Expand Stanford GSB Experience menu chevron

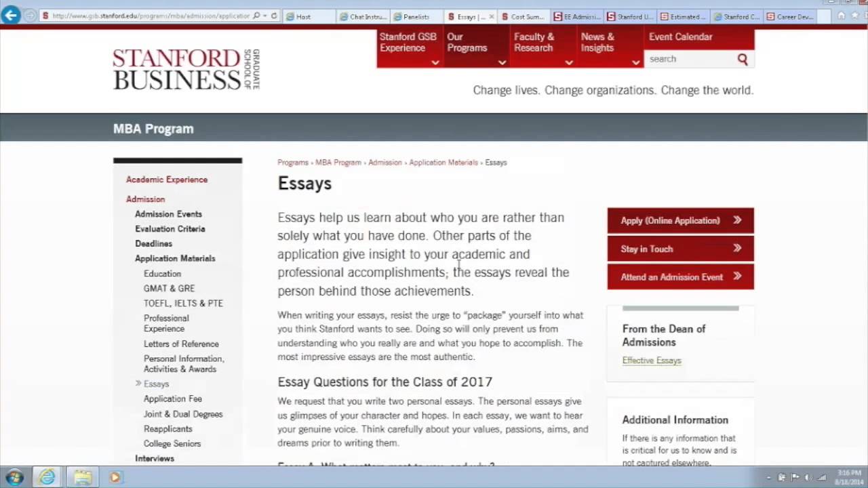(435, 62)
